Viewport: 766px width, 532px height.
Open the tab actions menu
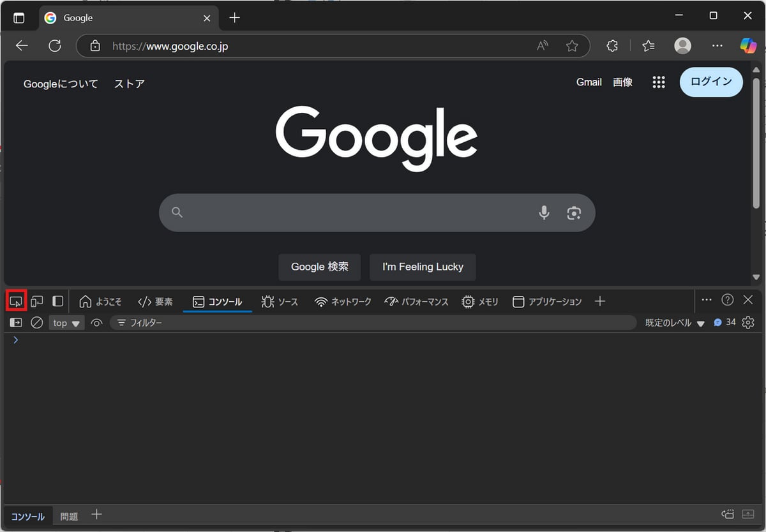pos(19,18)
